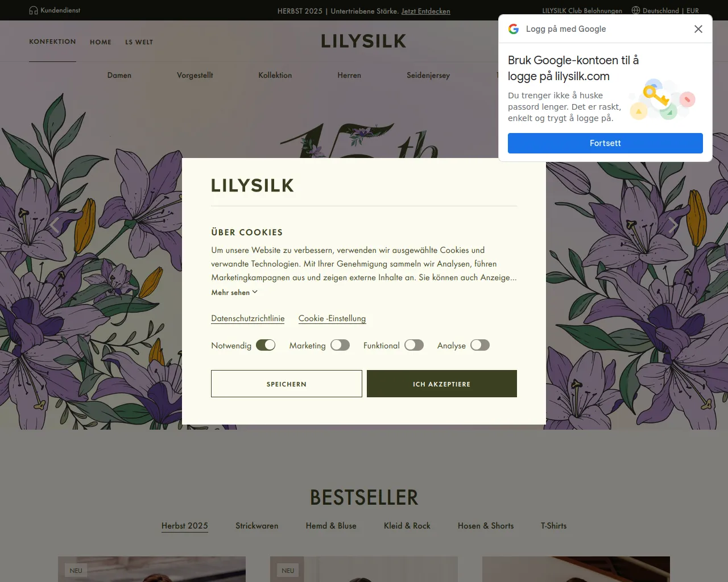Open the Damen navigation menu

coord(119,75)
